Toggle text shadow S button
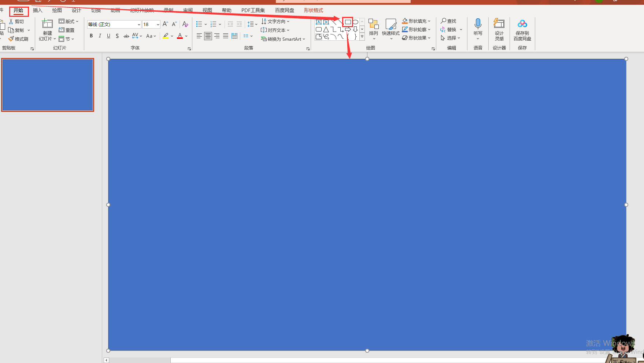Screen dimensions: 644x363 tap(117, 36)
